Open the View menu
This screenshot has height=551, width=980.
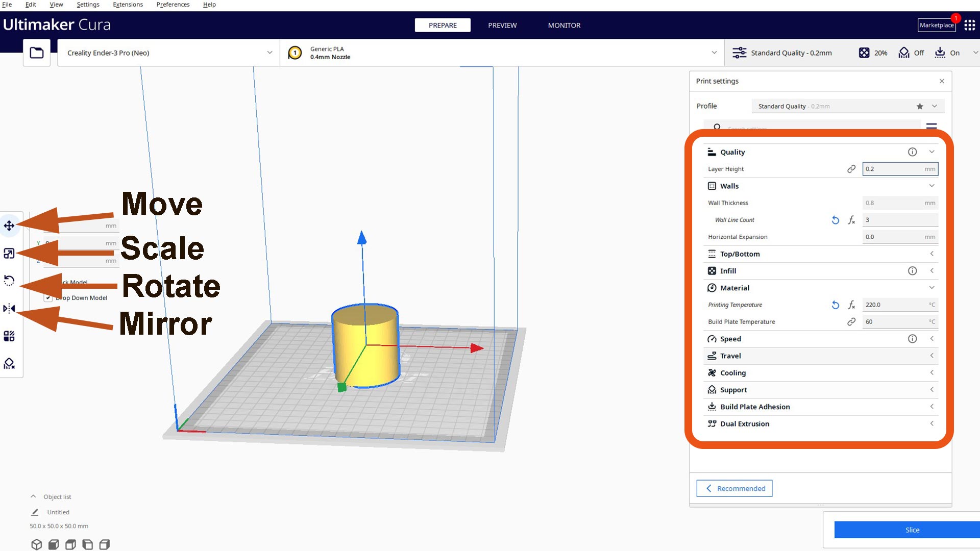pos(56,5)
